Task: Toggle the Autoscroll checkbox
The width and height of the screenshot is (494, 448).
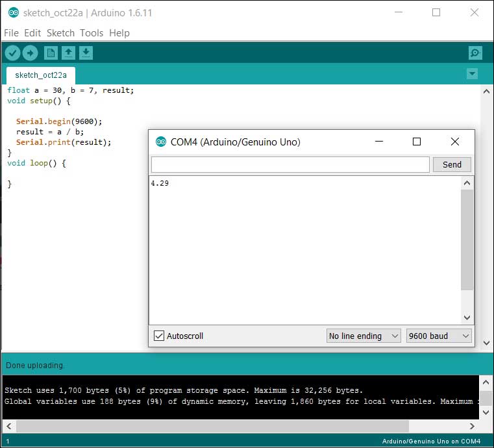Action: 159,336
